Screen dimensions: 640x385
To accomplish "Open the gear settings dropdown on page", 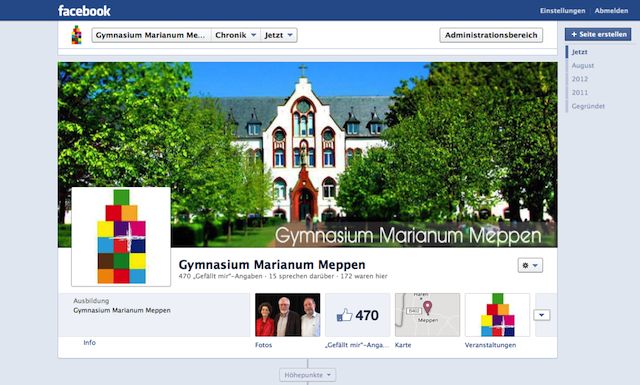I will pos(530,265).
